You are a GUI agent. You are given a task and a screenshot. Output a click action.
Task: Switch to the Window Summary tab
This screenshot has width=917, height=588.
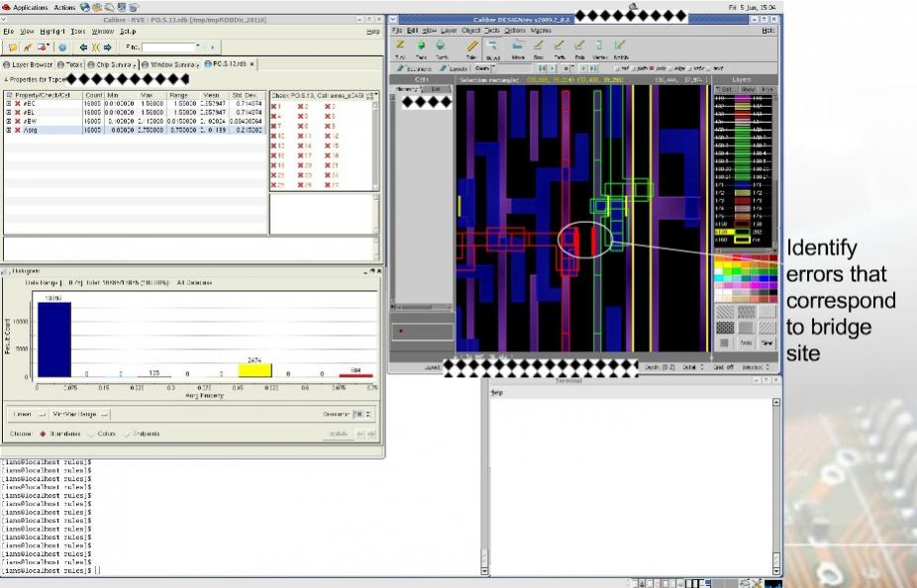pos(170,64)
